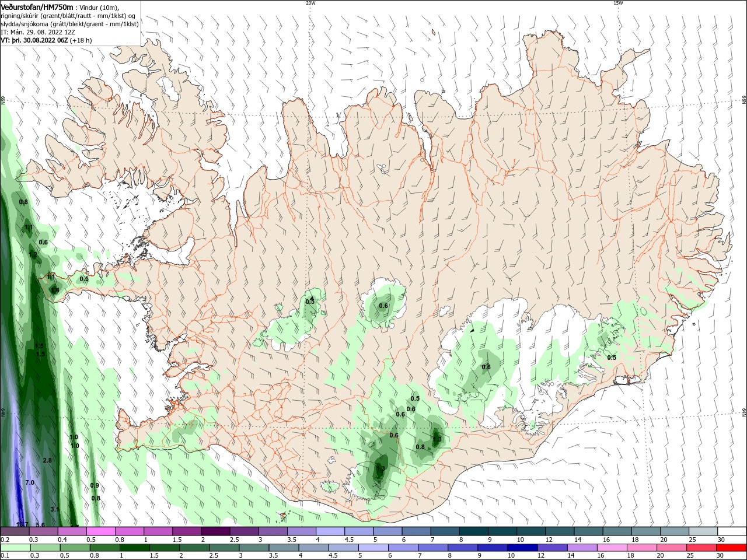Pick the darkest green swatch starting at 1
The width and height of the screenshot is (747, 560).
[x=135, y=548]
